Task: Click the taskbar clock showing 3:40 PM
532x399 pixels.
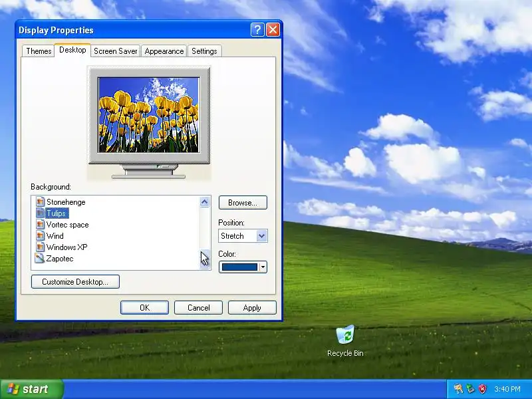Action: (507, 389)
